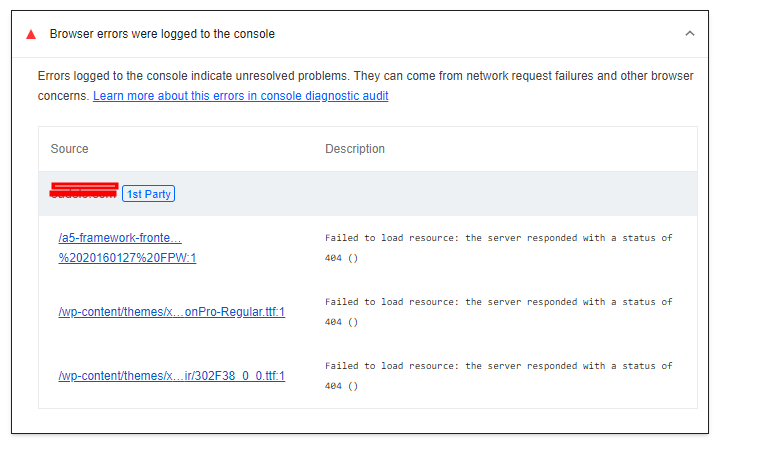Click the red warning triangle icon
Viewport: 763px width, 452px height.
click(x=31, y=34)
